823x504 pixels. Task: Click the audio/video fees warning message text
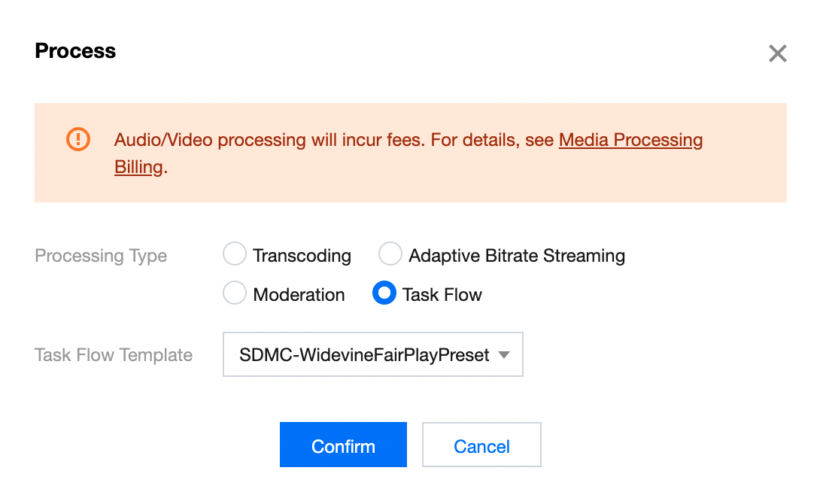[x=334, y=140]
